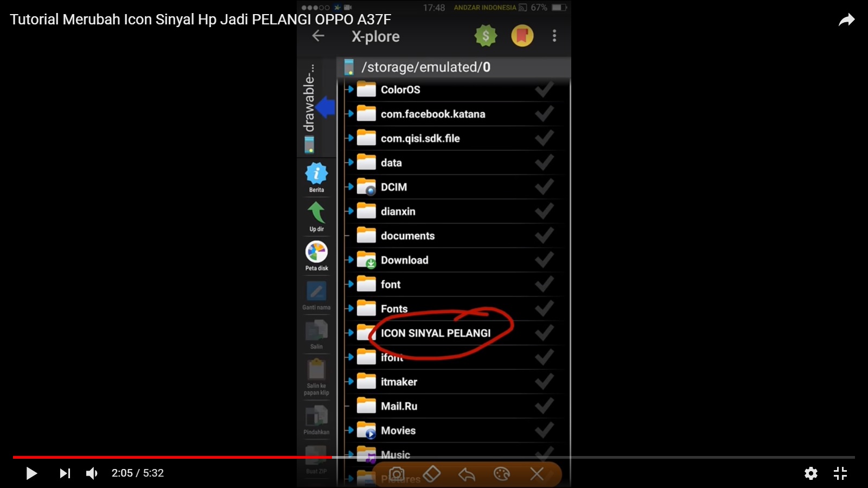Open the Peta disk tool in sidebar
The height and width of the screenshot is (488, 868).
click(x=316, y=255)
